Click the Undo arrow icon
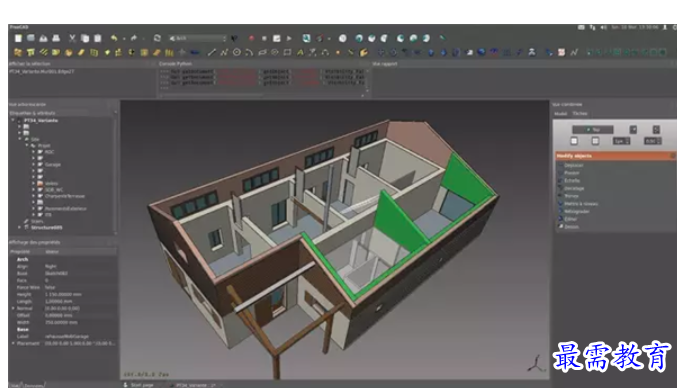The width and height of the screenshot is (677, 388). tap(114, 38)
